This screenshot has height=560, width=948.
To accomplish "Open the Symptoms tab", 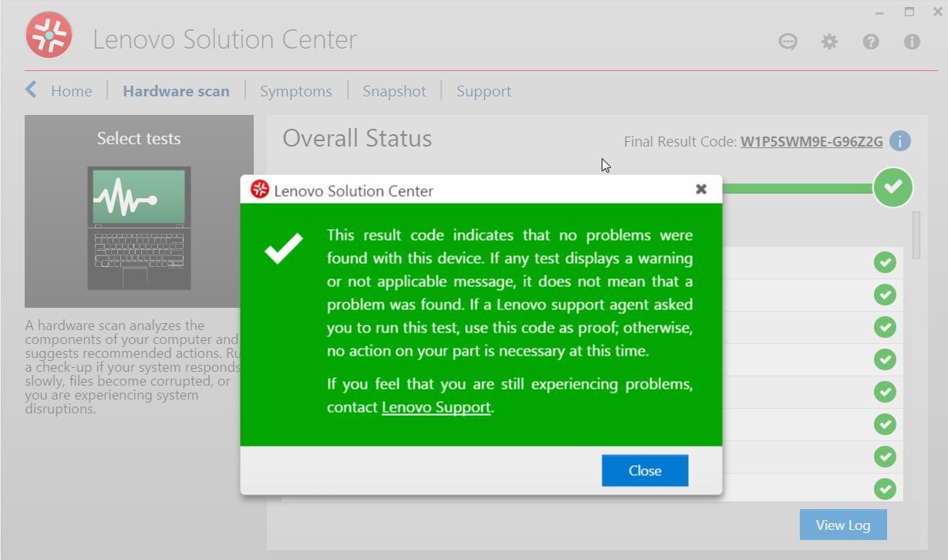I will click(295, 91).
